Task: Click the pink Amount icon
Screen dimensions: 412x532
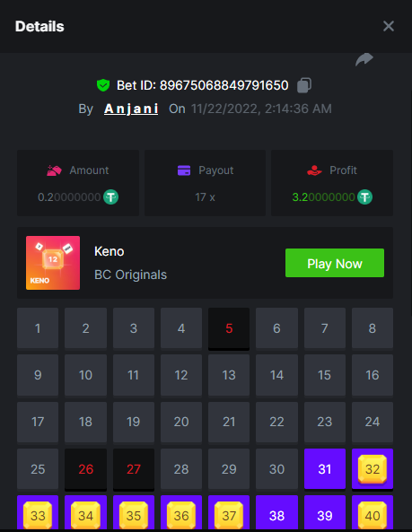Action: point(54,170)
